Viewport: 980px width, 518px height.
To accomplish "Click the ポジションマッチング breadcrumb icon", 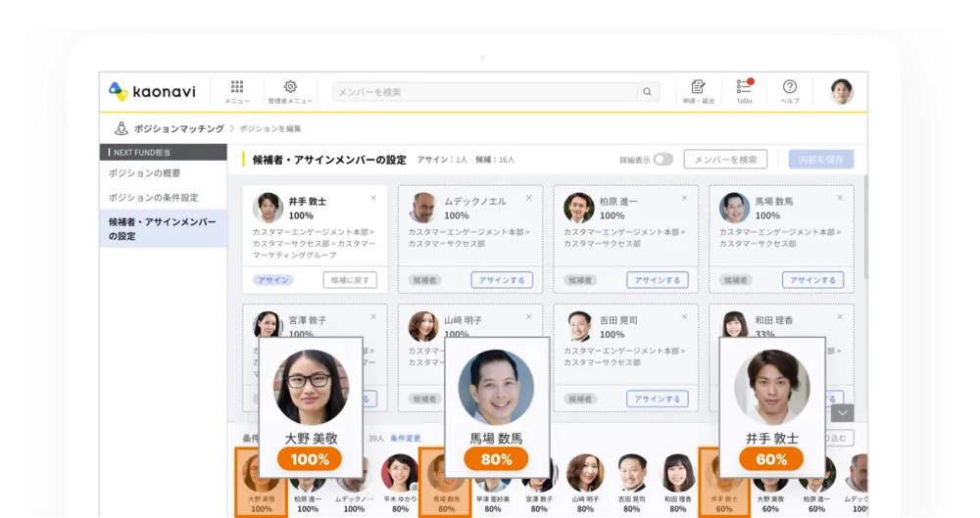I will (x=122, y=128).
